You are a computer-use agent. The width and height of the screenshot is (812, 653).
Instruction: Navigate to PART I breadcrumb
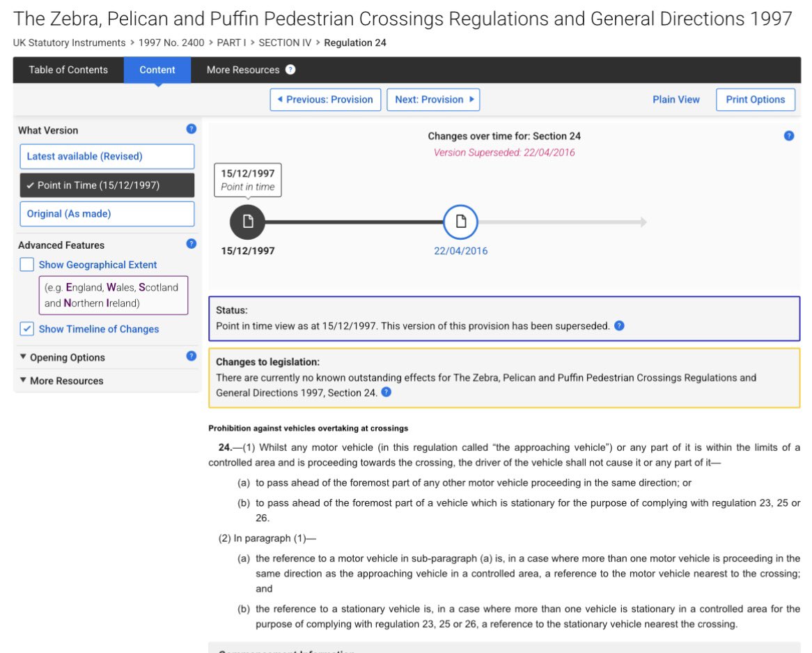pyautogui.click(x=231, y=43)
